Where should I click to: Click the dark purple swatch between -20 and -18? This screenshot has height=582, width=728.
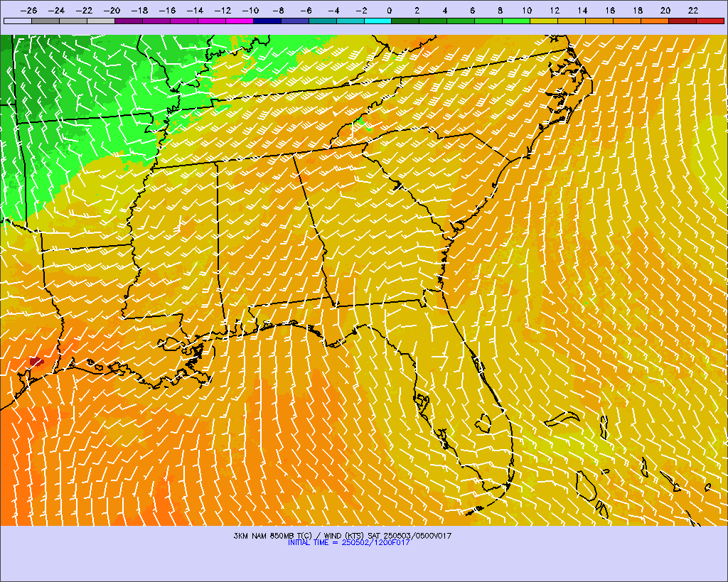point(129,21)
